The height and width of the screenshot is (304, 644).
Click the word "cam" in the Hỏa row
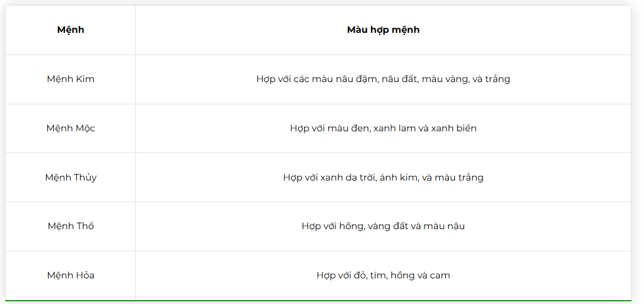(440, 276)
